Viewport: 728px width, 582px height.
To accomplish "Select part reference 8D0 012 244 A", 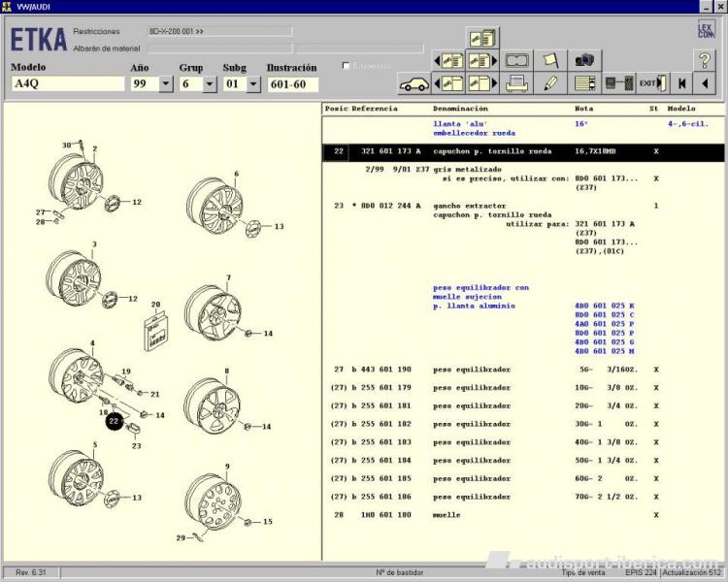I will pyautogui.click(x=391, y=206).
